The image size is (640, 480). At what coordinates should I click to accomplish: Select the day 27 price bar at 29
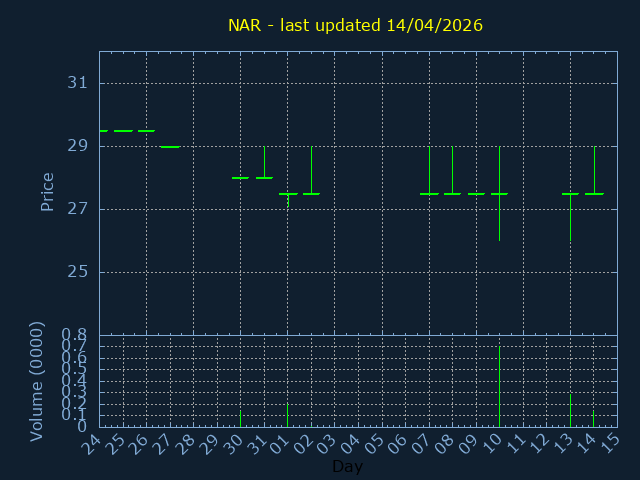click(x=170, y=147)
